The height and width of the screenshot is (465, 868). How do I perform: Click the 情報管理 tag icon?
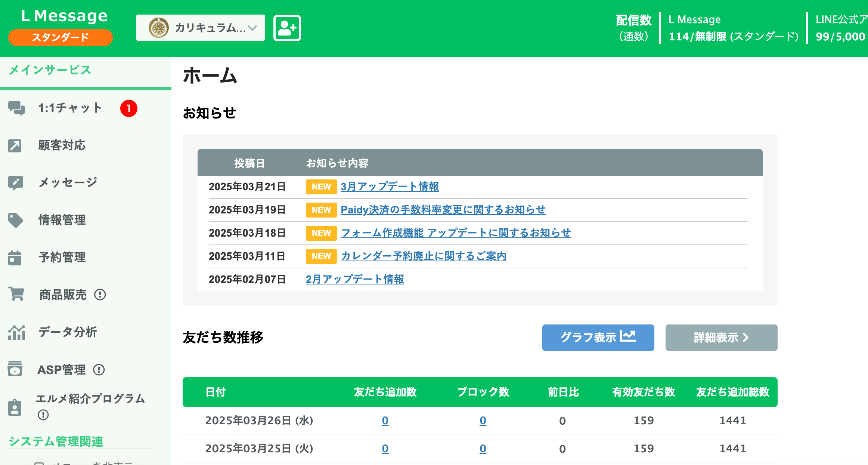coord(15,220)
